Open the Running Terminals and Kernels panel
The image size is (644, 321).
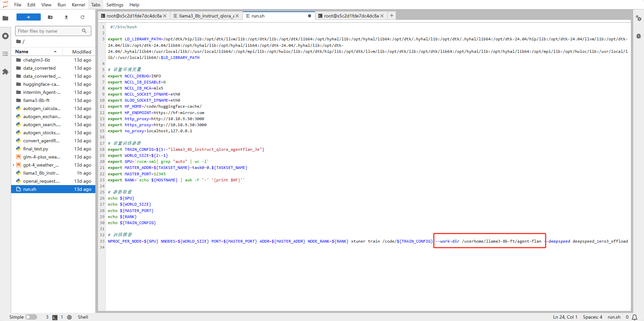click(x=5, y=36)
